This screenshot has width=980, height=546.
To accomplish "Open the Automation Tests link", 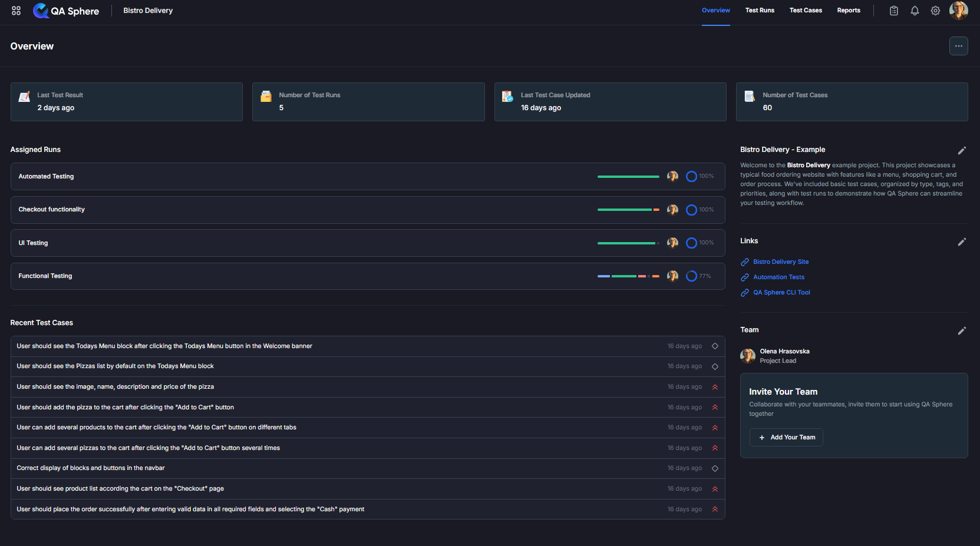I will click(x=778, y=277).
